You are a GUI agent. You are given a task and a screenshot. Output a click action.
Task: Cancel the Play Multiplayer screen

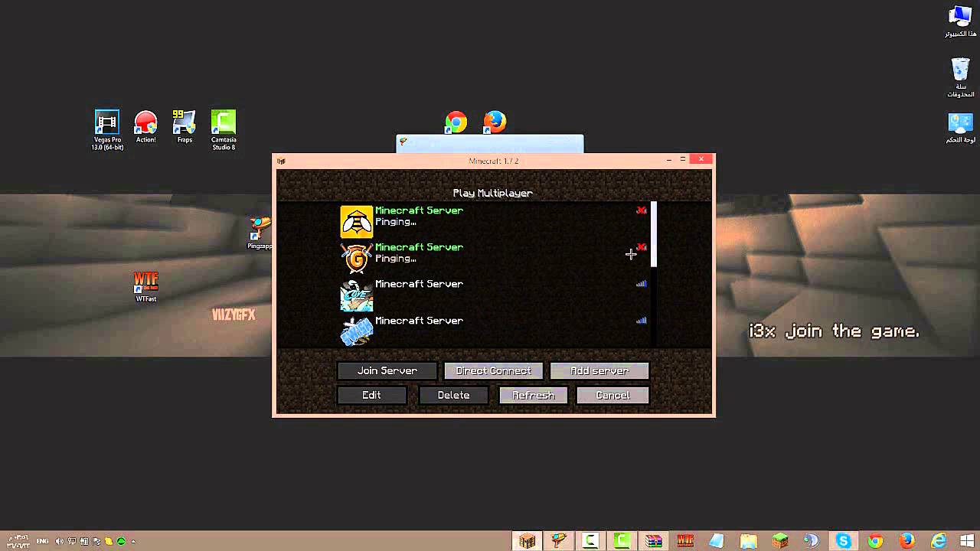point(612,395)
